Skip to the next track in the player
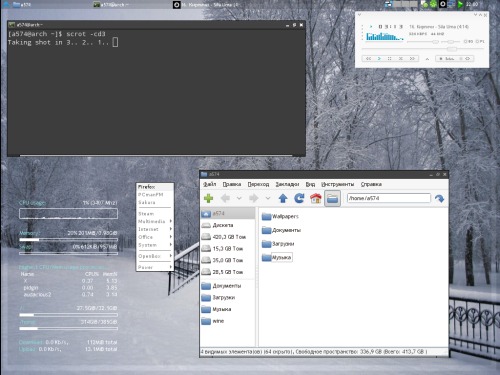This screenshot has height=375, width=500. click(x=412, y=58)
